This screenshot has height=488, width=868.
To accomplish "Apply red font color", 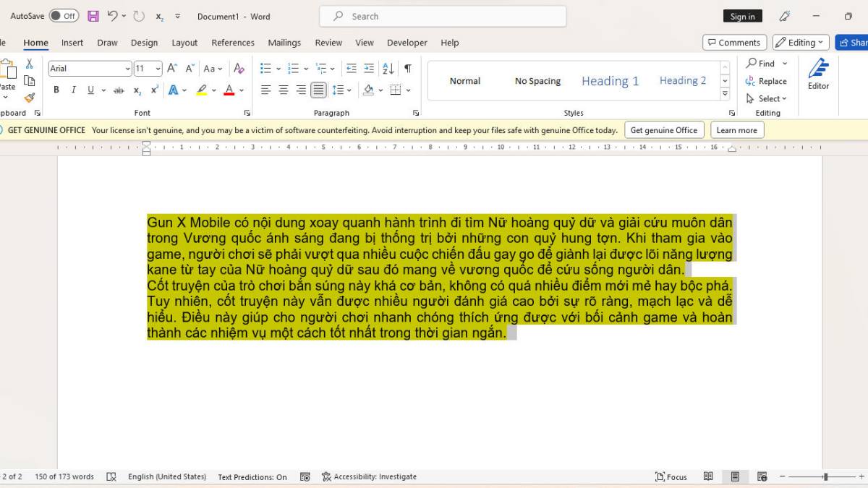I will click(229, 90).
